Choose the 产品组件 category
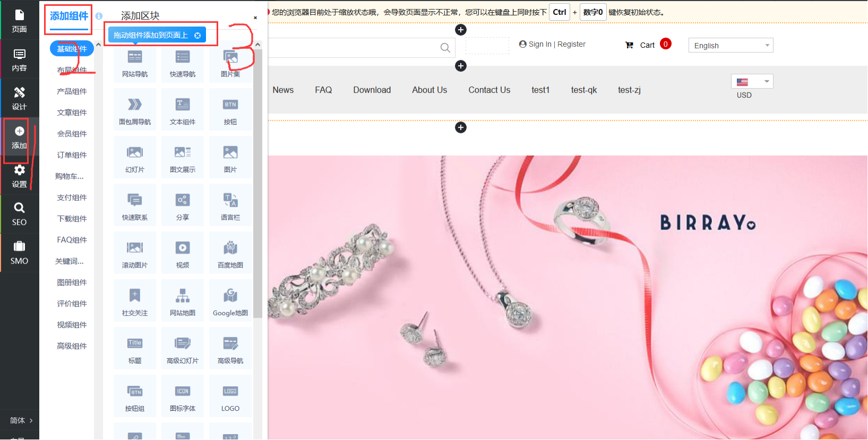Image resolution: width=868 pixels, height=440 pixels. coord(72,91)
